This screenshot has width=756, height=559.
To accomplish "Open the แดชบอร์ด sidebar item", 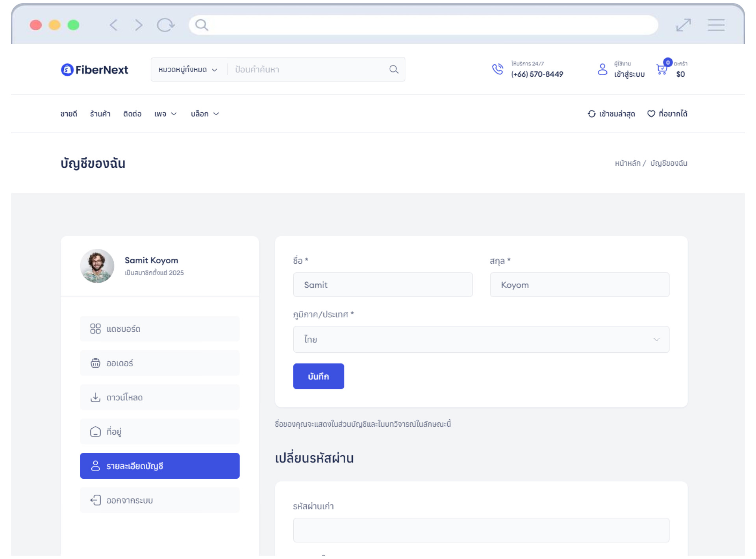I will click(x=159, y=329).
